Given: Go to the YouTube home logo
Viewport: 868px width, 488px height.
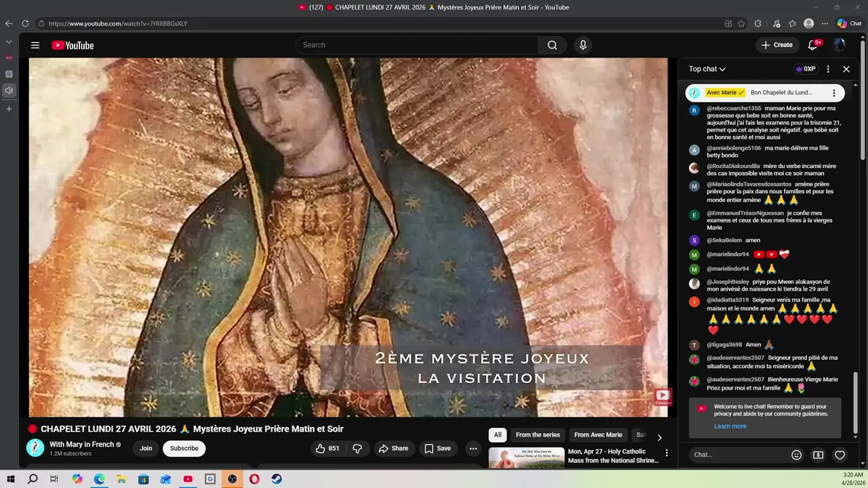Looking at the screenshot, I should (73, 45).
